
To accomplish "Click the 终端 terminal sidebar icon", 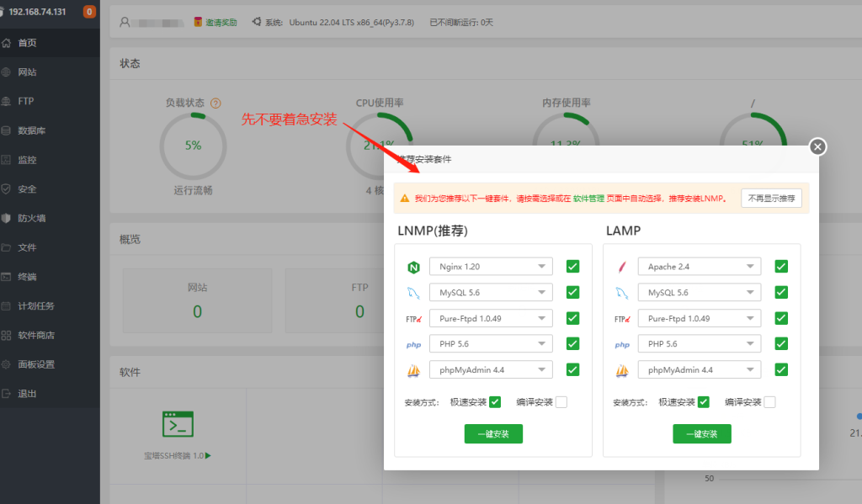I will coord(6,277).
